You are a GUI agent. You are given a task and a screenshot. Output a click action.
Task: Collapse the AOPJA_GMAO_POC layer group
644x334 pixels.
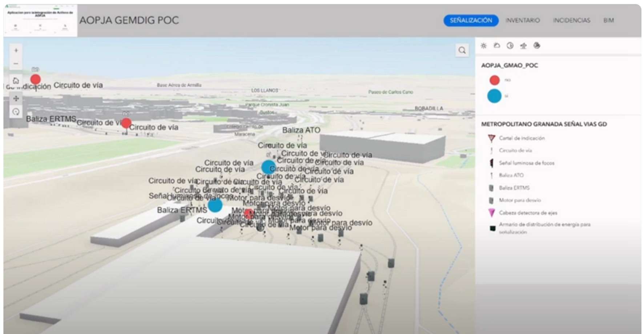pos(510,65)
